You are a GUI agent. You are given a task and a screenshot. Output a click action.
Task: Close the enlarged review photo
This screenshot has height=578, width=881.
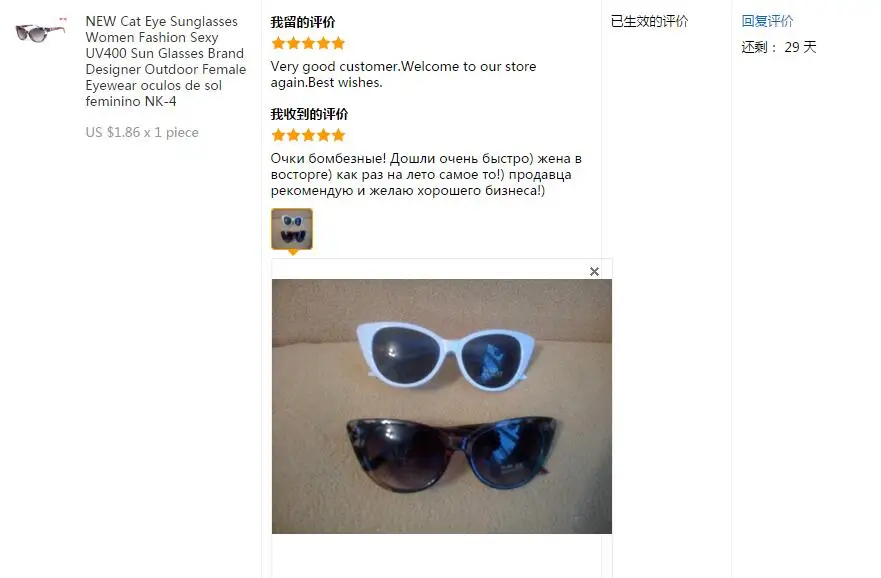[x=594, y=271]
